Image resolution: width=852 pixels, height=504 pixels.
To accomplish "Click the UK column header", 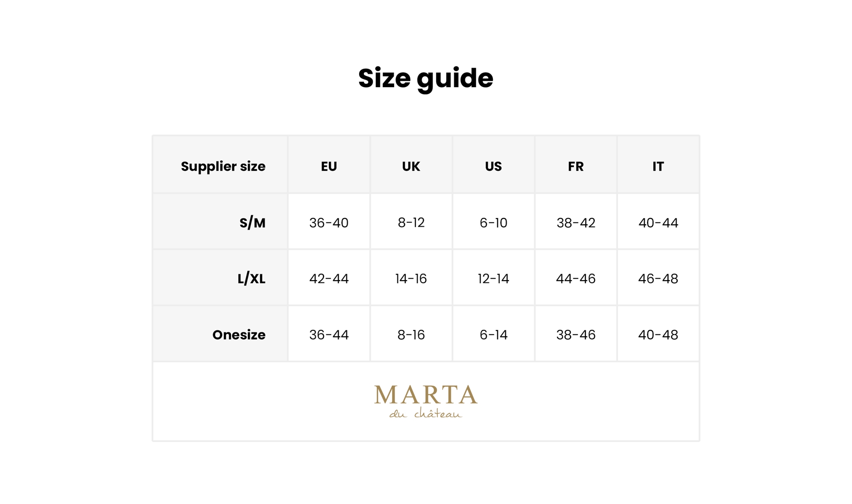I will tap(411, 166).
